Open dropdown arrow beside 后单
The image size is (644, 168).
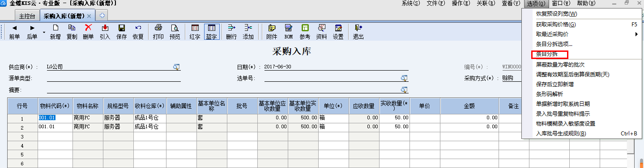point(44,32)
